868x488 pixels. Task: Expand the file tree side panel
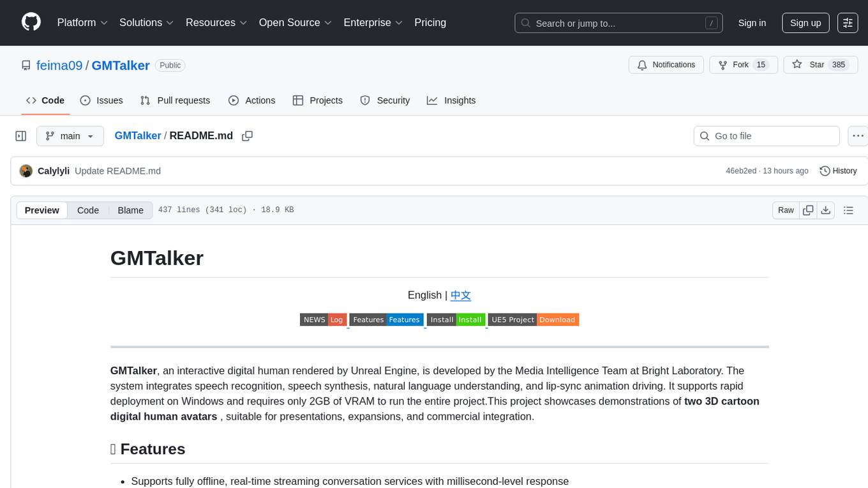coord(21,136)
